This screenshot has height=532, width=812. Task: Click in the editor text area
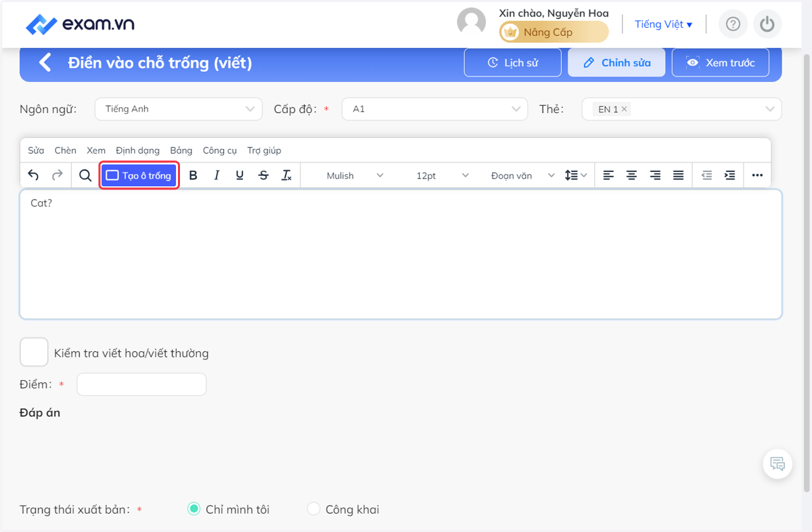pos(401,254)
